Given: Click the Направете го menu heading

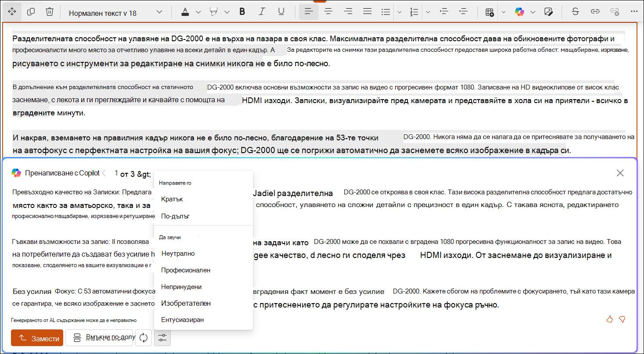Looking at the screenshot, I should click(x=175, y=183).
